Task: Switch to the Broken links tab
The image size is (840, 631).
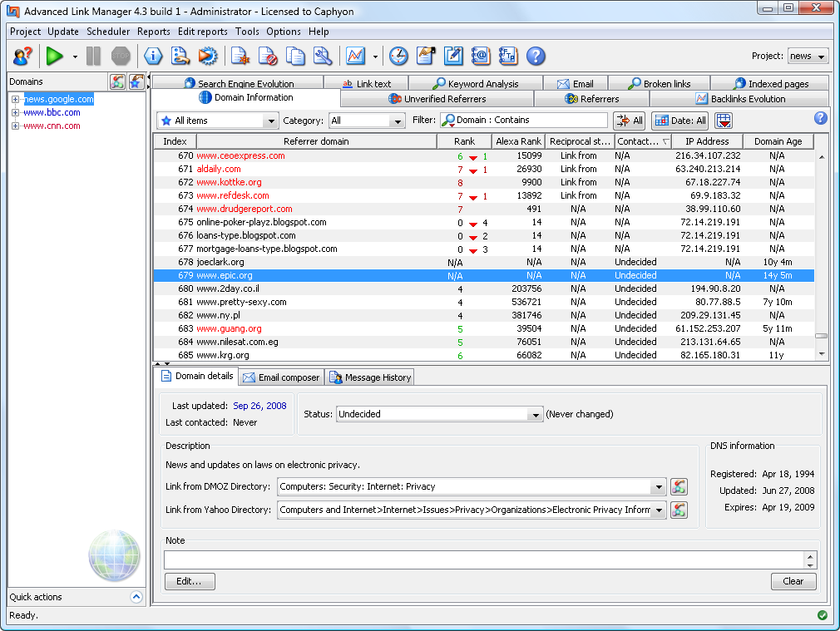Action: [660, 84]
